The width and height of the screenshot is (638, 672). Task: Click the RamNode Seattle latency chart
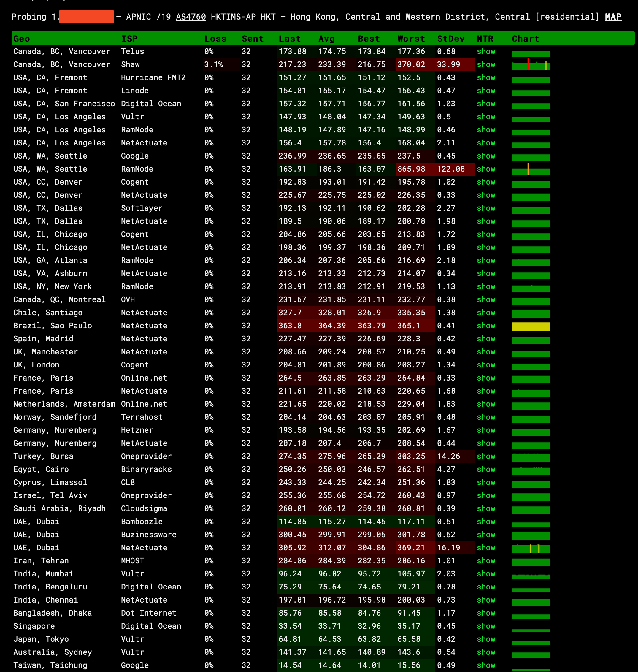tap(531, 169)
